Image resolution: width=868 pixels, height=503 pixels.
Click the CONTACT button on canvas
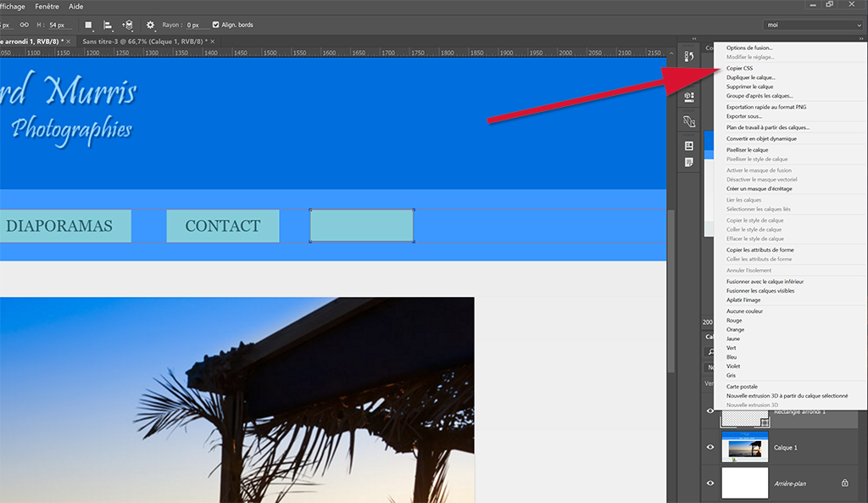click(x=223, y=226)
